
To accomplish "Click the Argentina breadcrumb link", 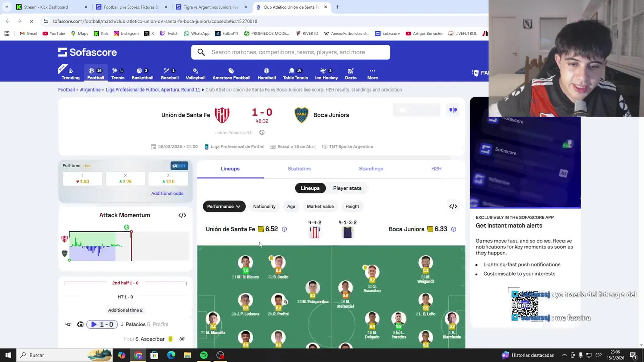I will click(91, 89).
